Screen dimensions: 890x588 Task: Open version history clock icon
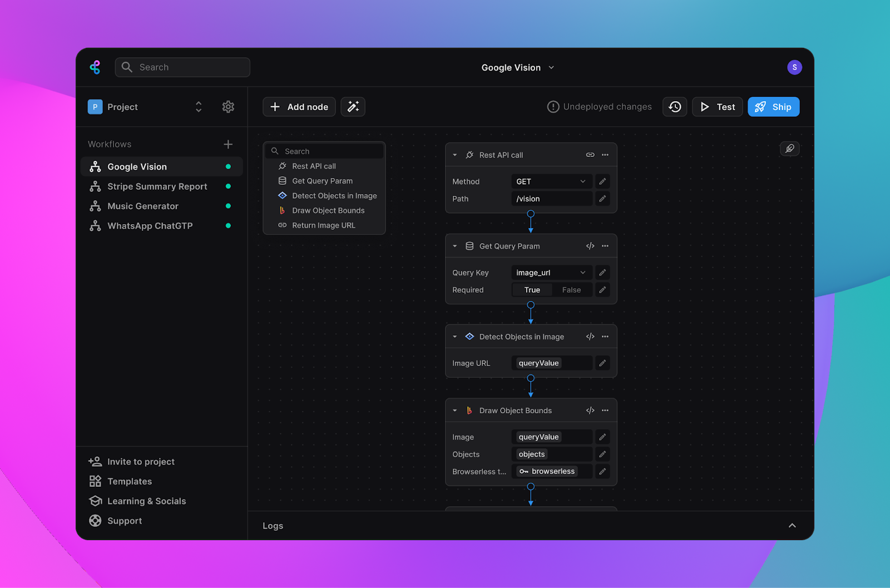click(x=675, y=107)
